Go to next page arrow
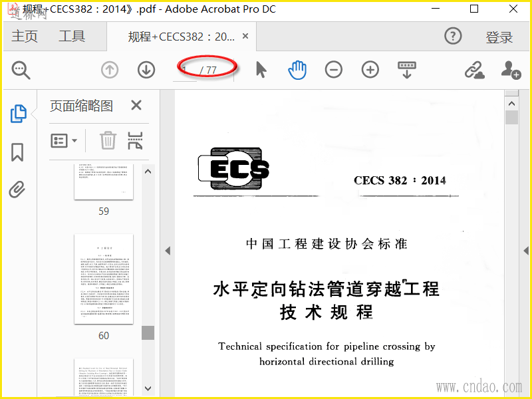This screenshot has width=532, height=399. 146,70
